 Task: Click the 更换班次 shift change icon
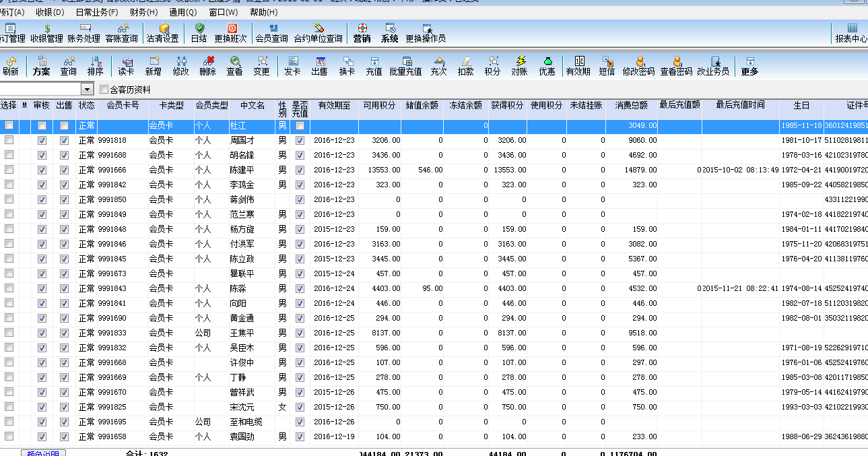230,33
